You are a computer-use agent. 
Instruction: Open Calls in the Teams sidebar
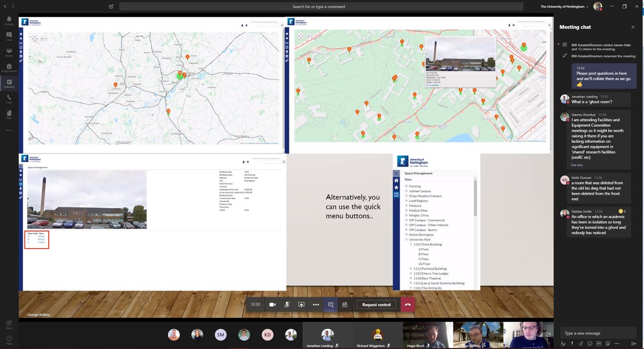tap(9, 99)
